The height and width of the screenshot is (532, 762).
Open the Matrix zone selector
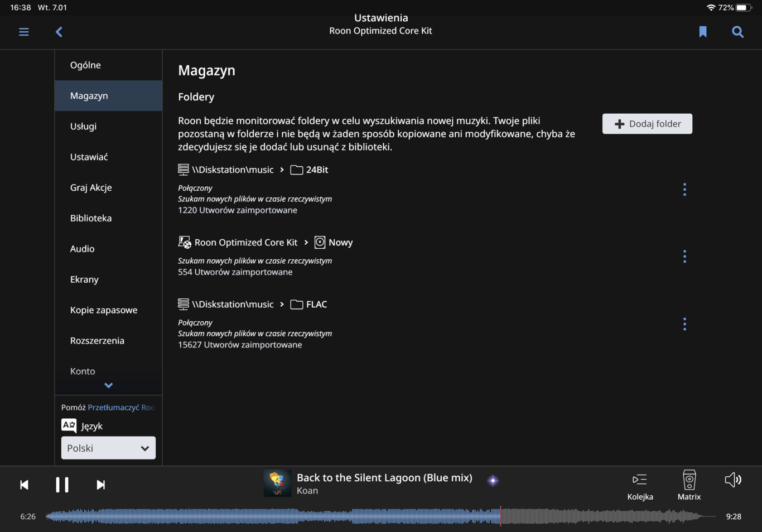tap(689, 486)
